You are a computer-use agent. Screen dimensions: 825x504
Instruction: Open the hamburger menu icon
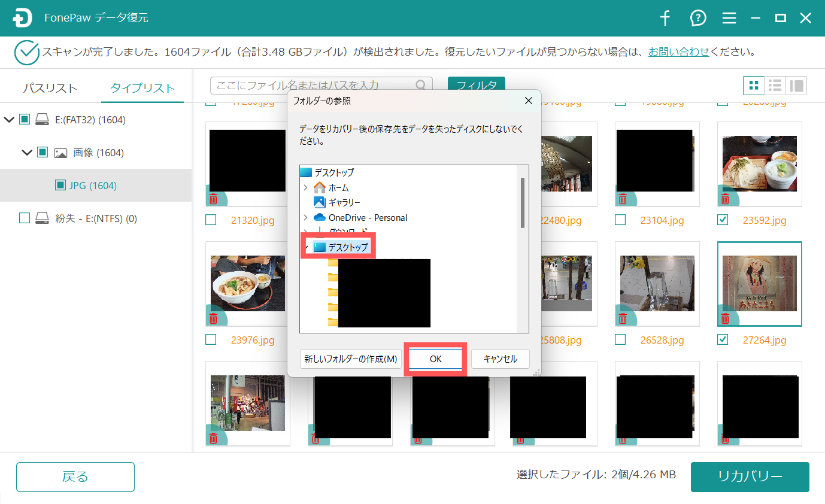pos(729,19)
